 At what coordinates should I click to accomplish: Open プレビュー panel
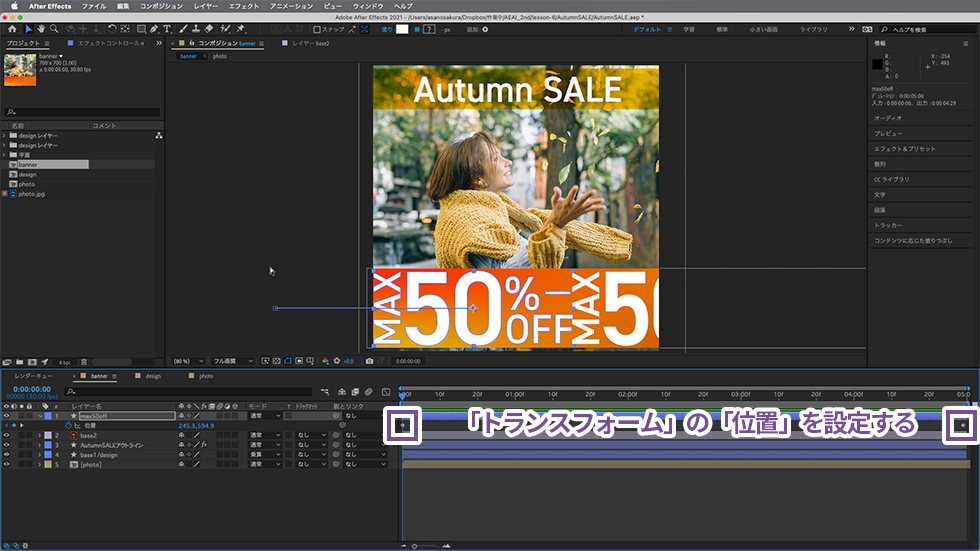pos(888,133)
